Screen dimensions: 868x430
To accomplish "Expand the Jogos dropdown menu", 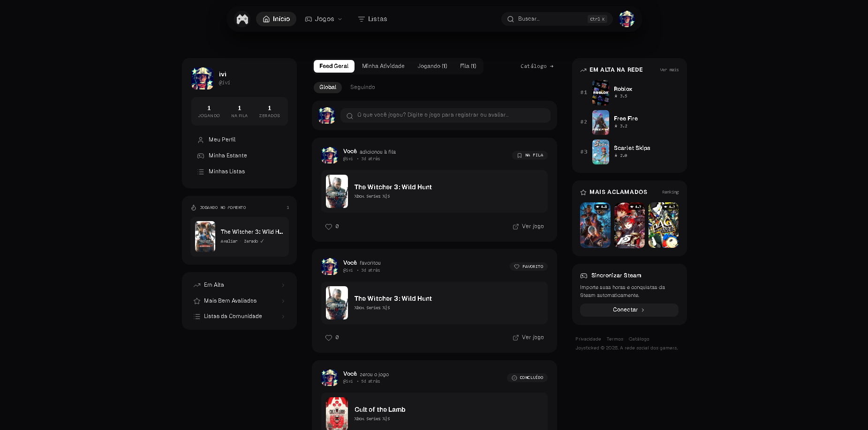I will coord(324,19).
